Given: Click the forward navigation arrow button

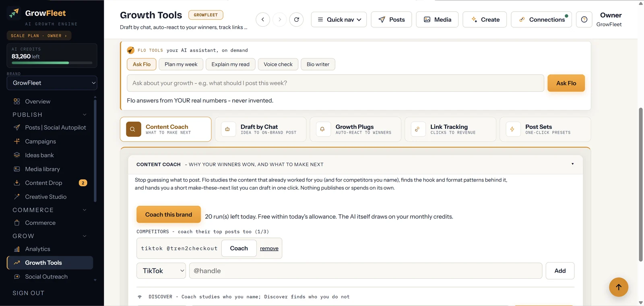Looking at the screenshot, I should (280, 19).
